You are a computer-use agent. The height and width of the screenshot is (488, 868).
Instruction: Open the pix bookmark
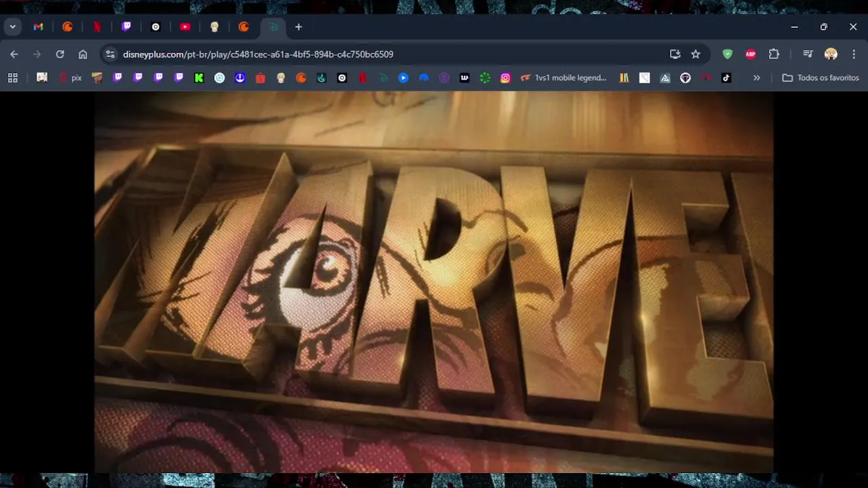pyautogui.click(x=70, y=78)
